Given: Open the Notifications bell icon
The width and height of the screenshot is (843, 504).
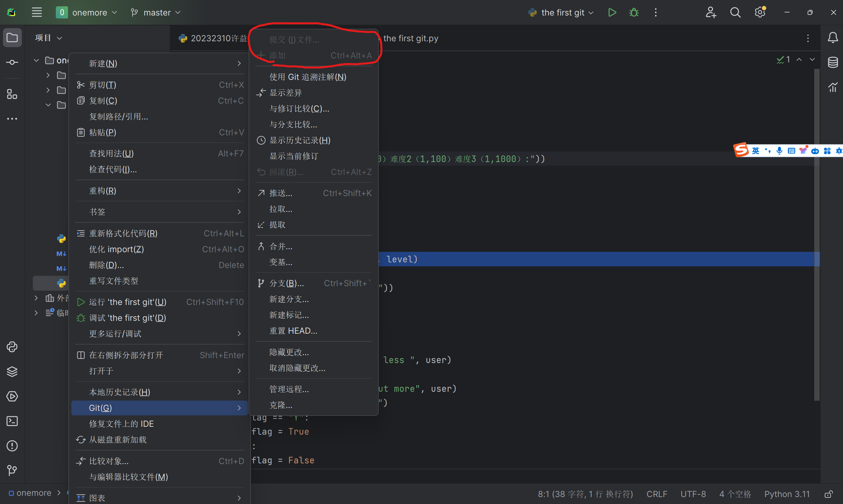Looking at the screenshot, I should [832, 38].
